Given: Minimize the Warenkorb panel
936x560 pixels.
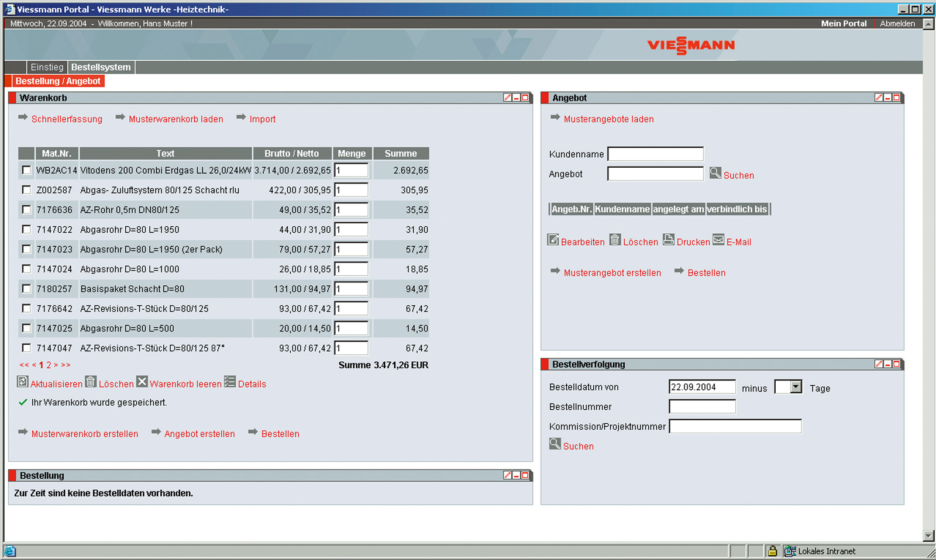Looking at the screenshot, I should (517, 98).
